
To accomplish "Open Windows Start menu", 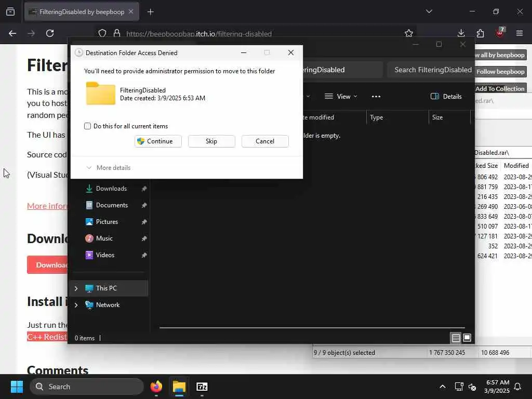I will (17, 387).
